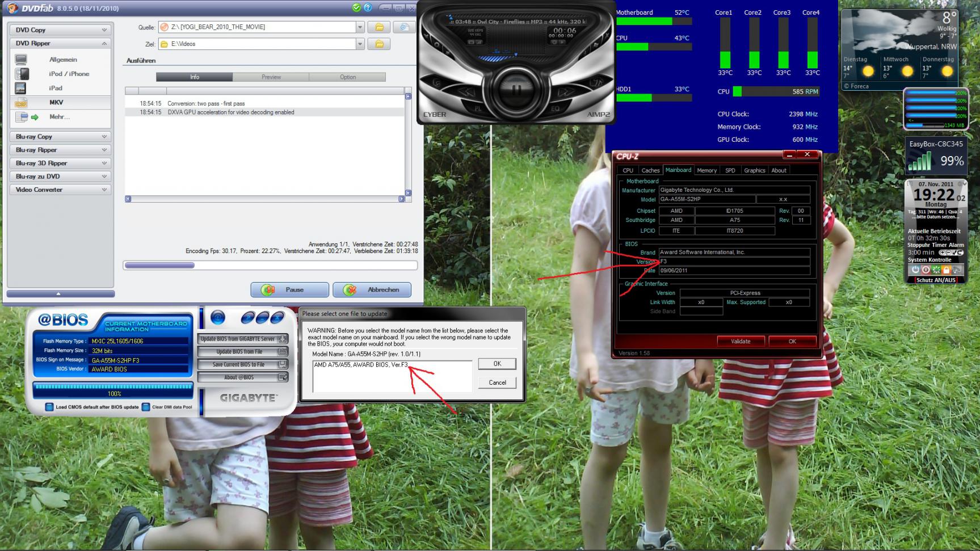Viewport: 980px width, 551px height.
Task: Click Cancel in BIOS file selection dialog
Action: pyautogui.click(x=497, y=382)
